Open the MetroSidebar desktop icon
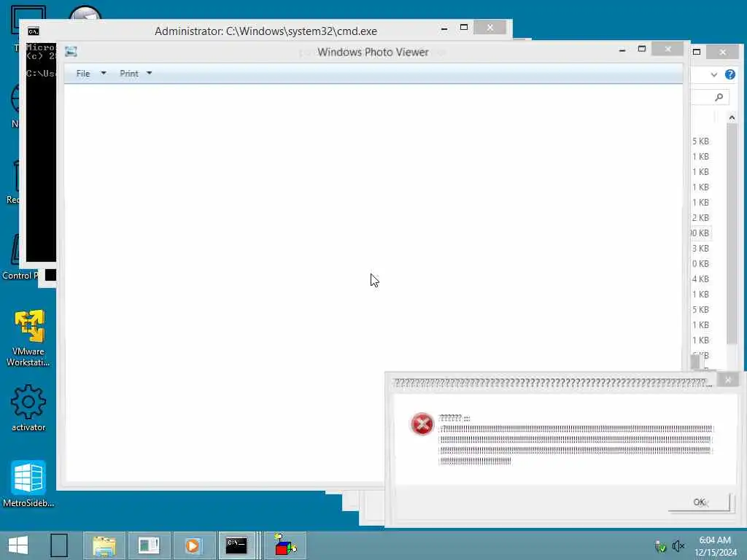Screen dimensions: 747x560 (x=28, y=484)
